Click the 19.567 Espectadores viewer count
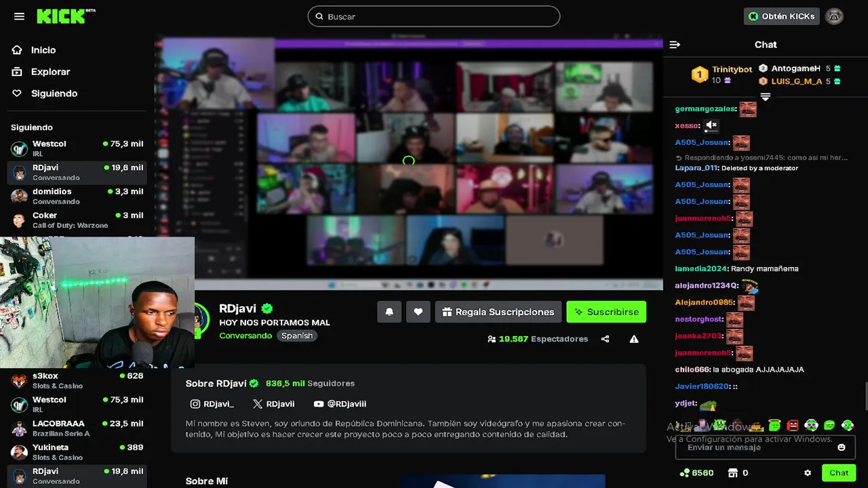This screenshot has width=868, height=488. click(x=538, y=339)
